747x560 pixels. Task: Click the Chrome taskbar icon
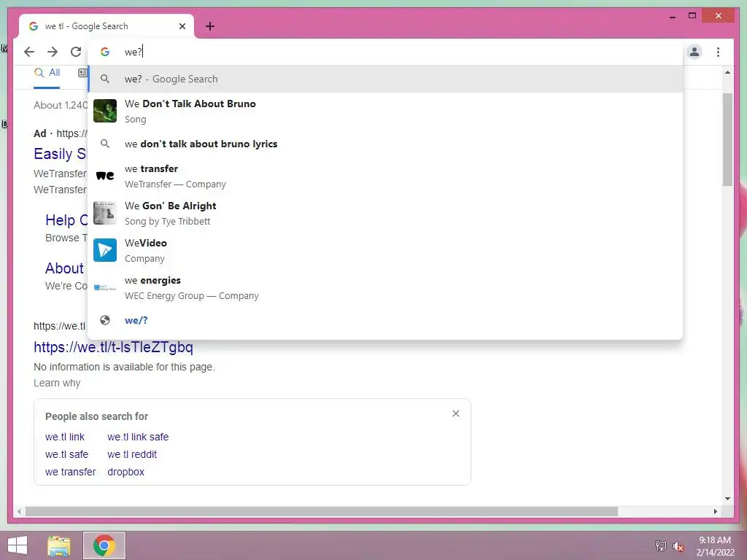[x=104, y=545]
